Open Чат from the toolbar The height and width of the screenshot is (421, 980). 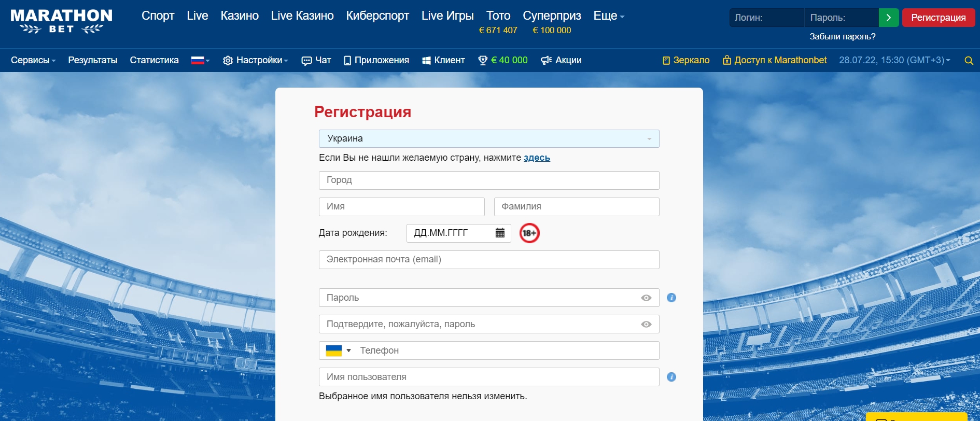tap(316, 60)
